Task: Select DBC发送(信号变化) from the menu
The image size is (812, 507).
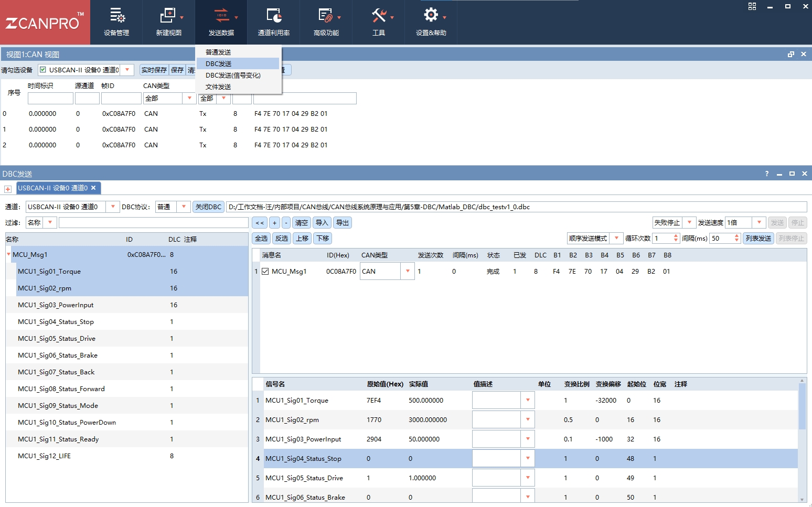Action: click(233, 75)
